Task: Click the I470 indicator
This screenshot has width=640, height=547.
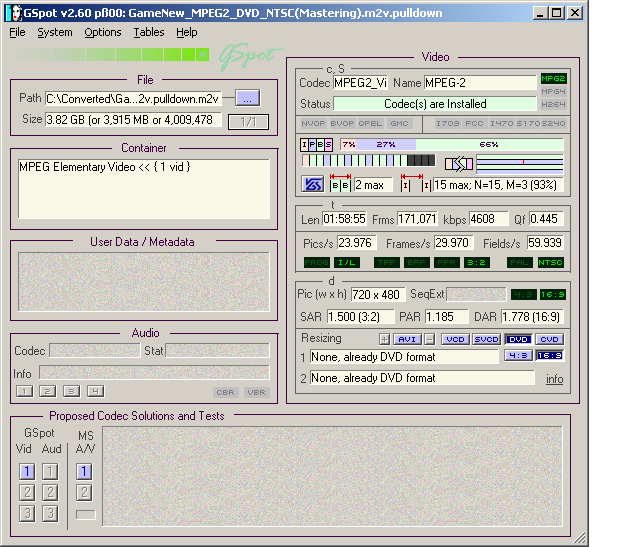Action: tap(502, 123)
